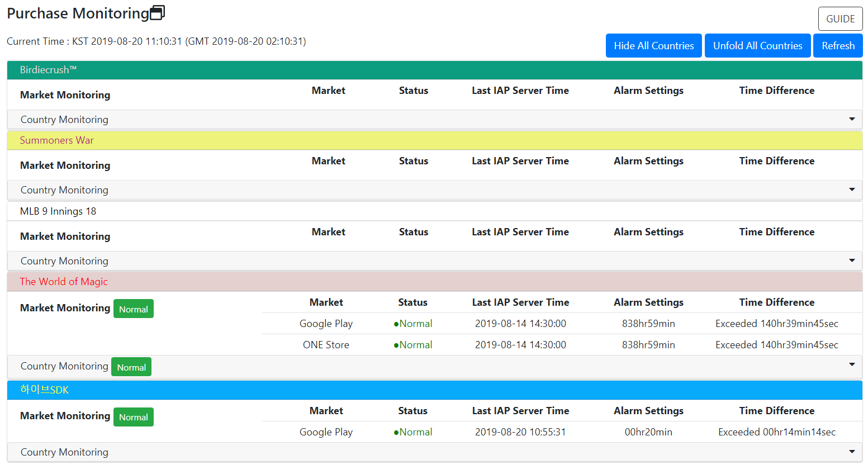
Task: Click Google Play cell in The World of Magic
Action: pyautogui.click(x=326, y=324)
